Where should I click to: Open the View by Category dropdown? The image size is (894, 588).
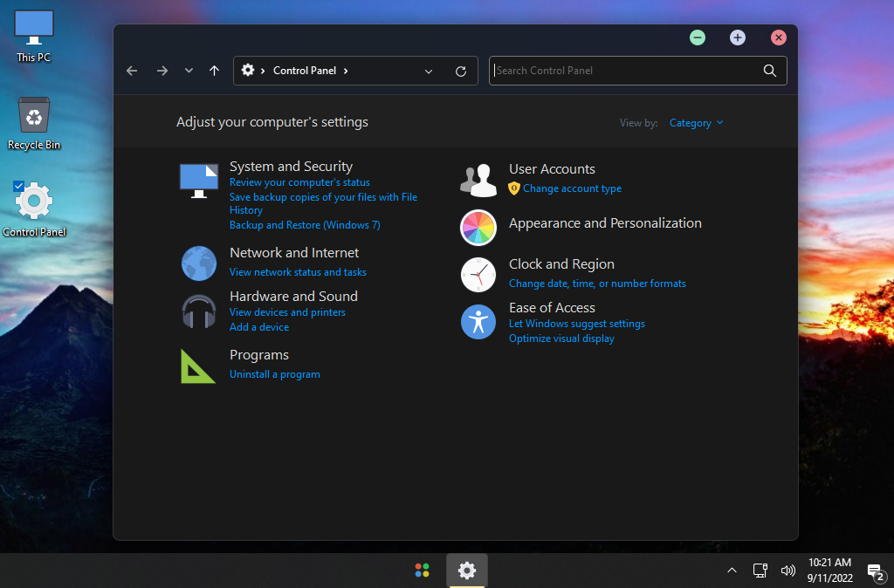click(696, 123)
